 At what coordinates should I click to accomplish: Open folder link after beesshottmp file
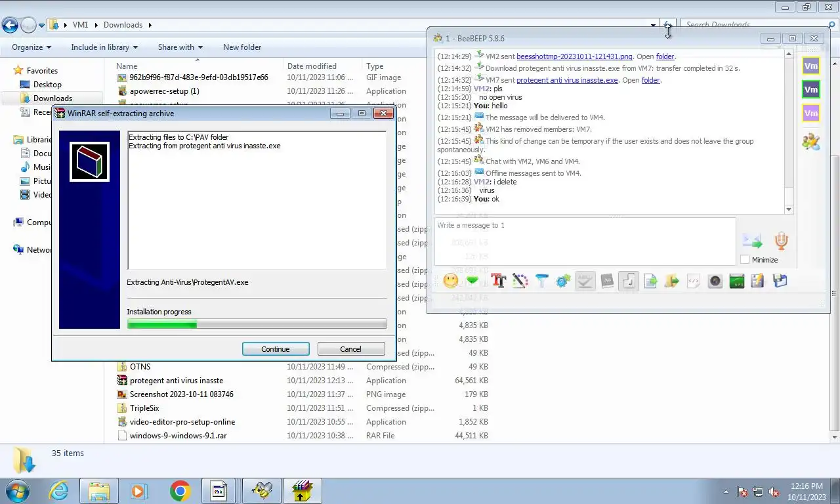[x=665, y=56]
